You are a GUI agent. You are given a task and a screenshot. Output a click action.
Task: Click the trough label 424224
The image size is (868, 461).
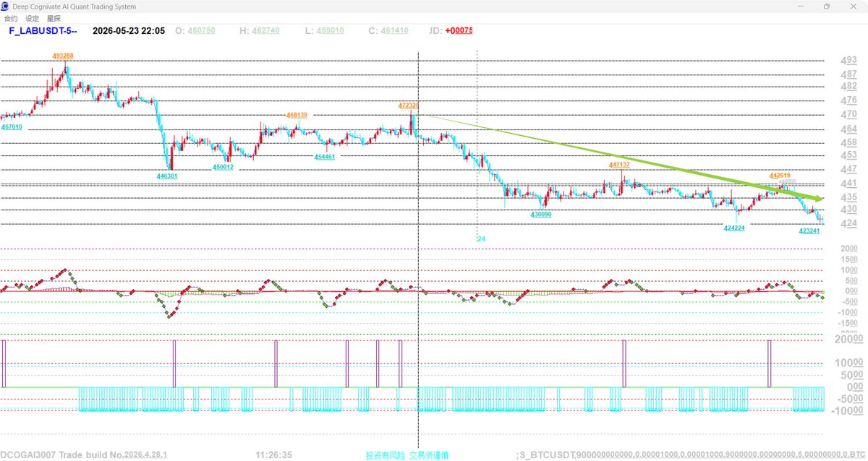[734, 228]
